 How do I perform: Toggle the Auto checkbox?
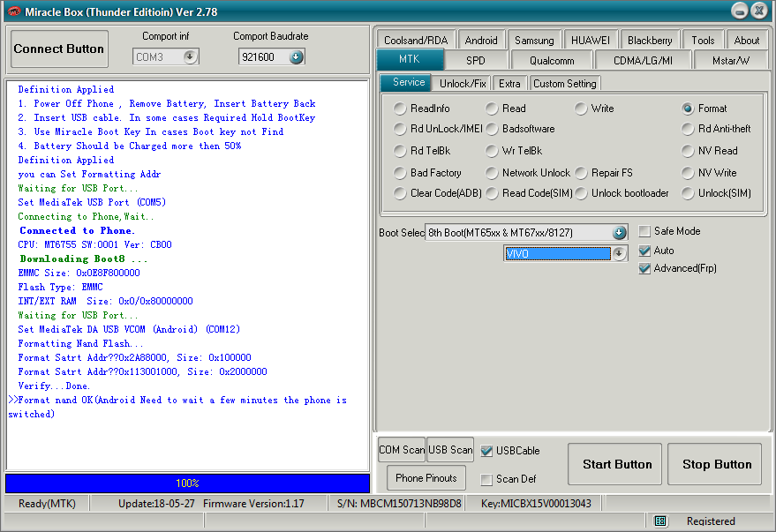click(644, 251)
